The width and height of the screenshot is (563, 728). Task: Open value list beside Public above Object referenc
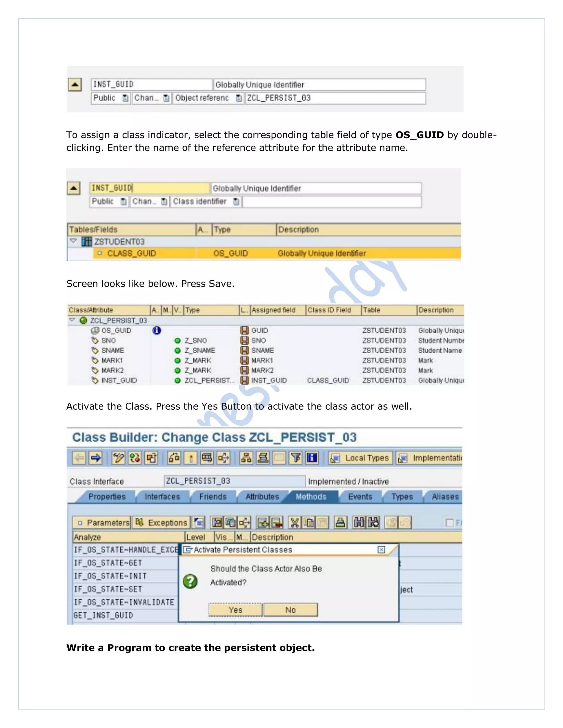125,98
